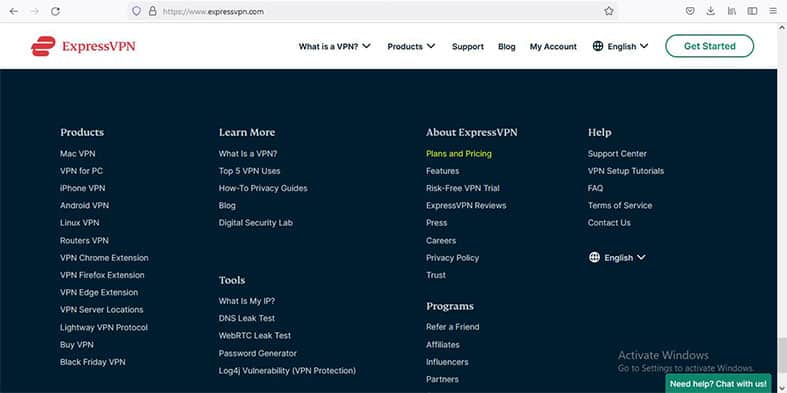Open the Black Friday VPN link
787x393 pixels.
[92, 362]
